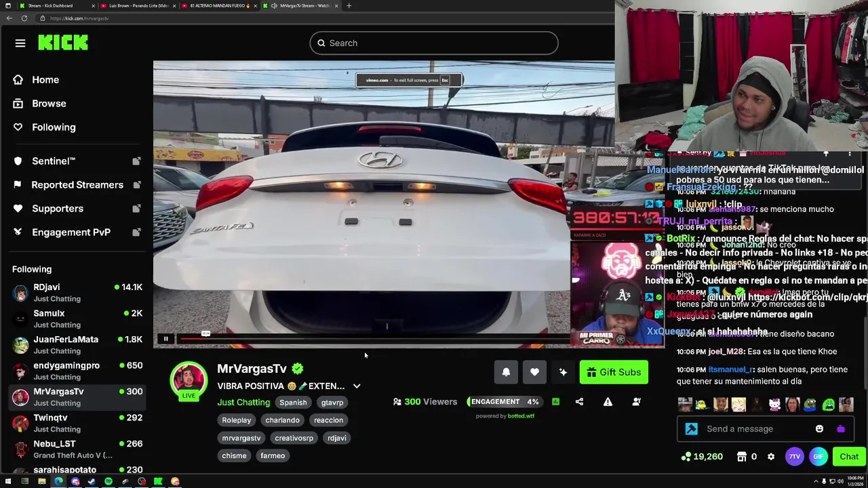Click the purple icon in the chat input

pyautogui.click(x=841, y=429)
